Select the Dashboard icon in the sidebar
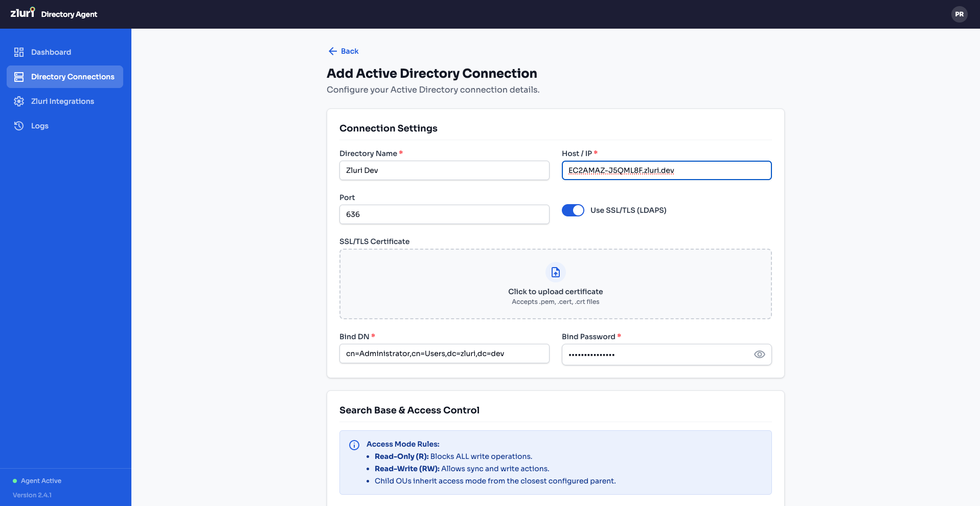980x506 pixels. pyautogui.click(x=19, y=52)
